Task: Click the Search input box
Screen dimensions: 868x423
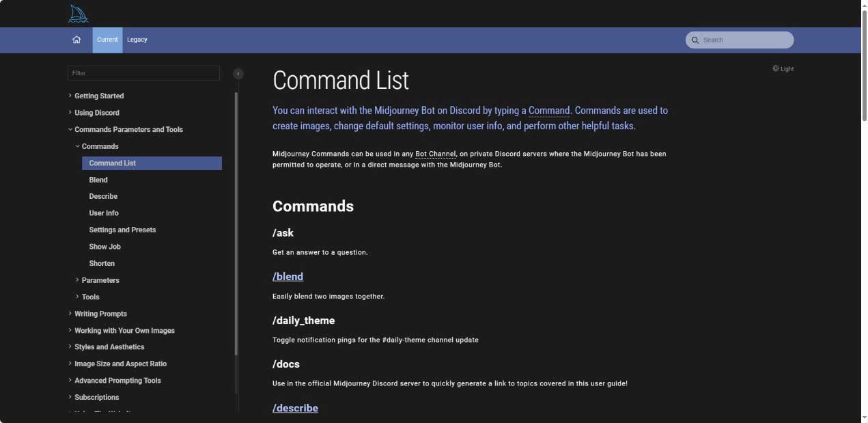Action: click(x=746, y=40)
